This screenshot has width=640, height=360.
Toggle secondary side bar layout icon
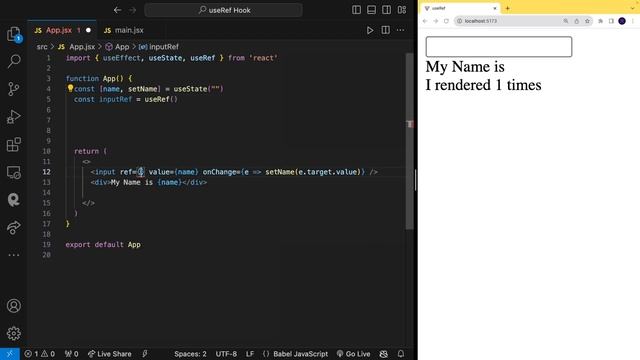coord(387,10)
